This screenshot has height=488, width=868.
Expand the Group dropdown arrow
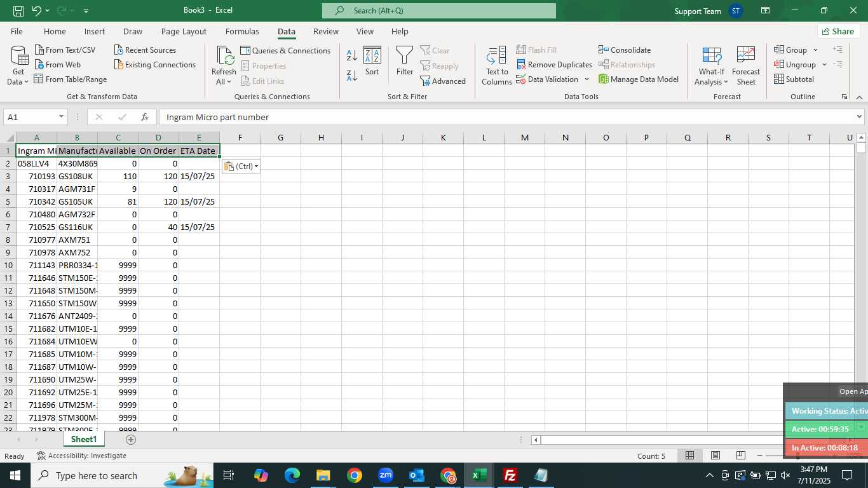pyautogui.click(x=815, y=50)
